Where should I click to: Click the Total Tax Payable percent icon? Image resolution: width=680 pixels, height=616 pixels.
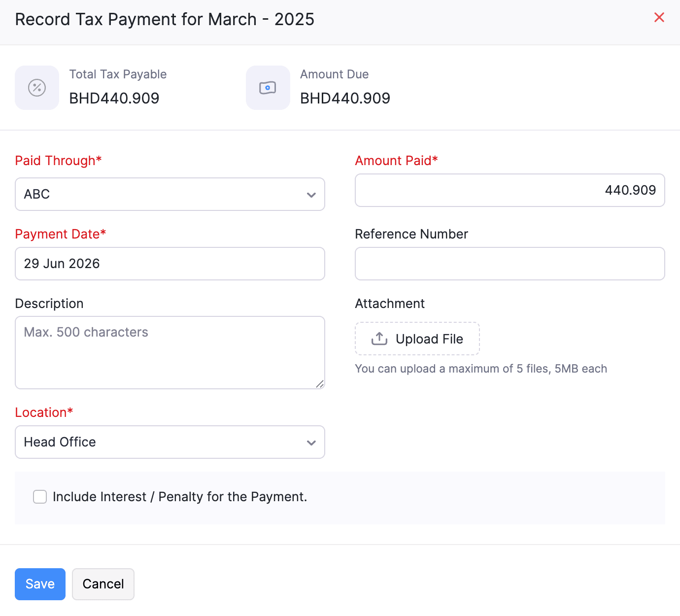tap(37, 88)
